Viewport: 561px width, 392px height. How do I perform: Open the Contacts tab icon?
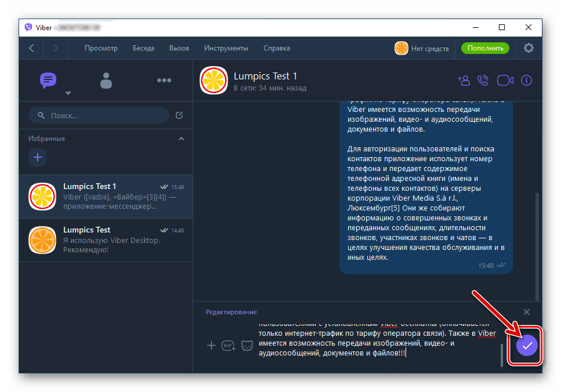(x=106, y=81)
